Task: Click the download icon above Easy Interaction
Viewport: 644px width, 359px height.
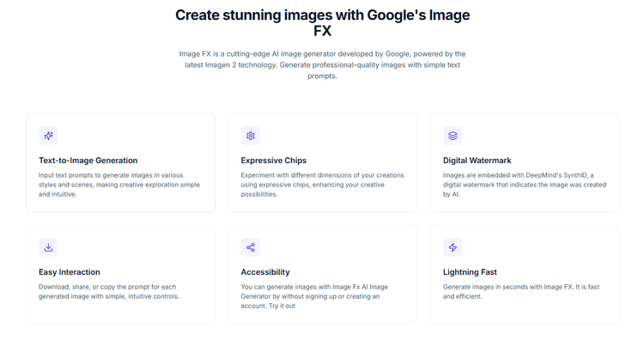Action: [48, 247]
